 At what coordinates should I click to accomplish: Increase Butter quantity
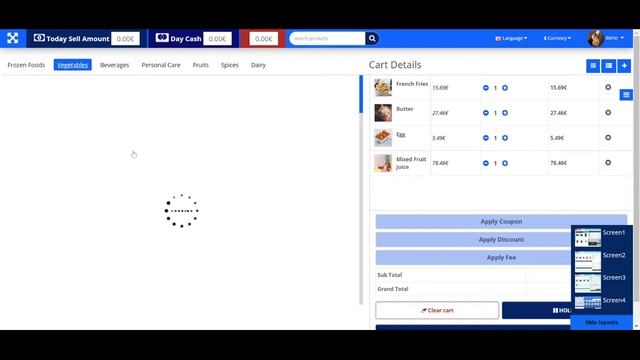505,113
